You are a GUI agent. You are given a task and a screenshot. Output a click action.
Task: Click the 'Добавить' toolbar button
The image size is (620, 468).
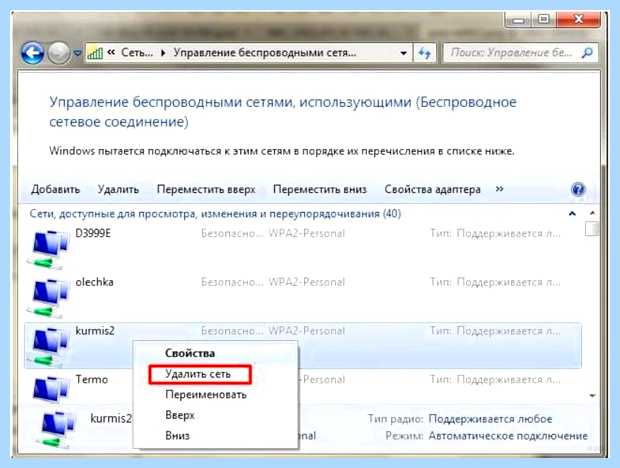tap(55, 189)
